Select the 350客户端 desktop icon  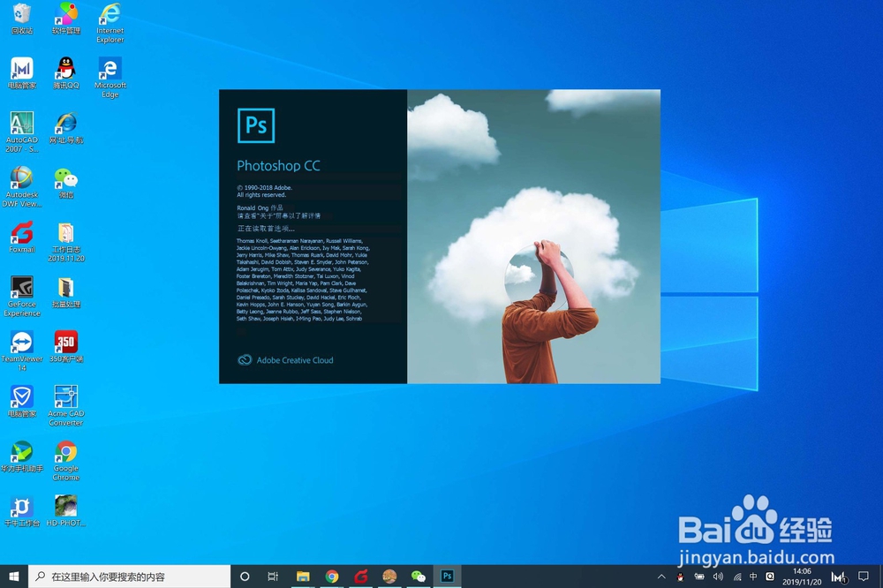(x=66, y=346)
